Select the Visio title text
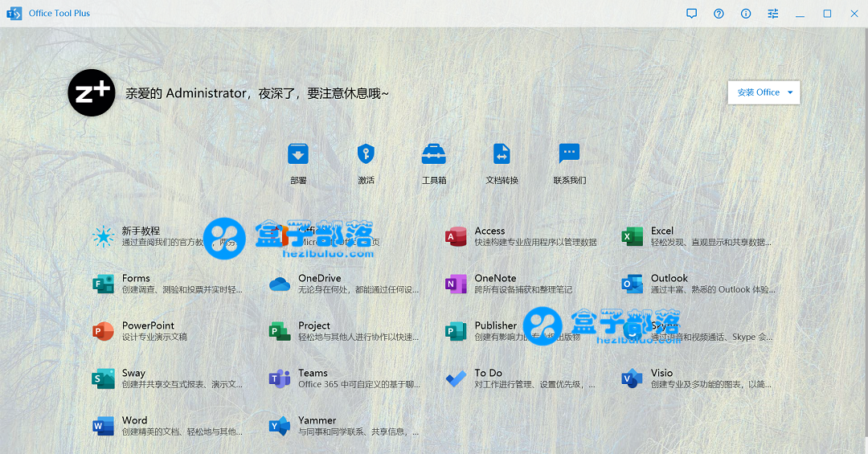868x454 pixels. pos(662,373)
